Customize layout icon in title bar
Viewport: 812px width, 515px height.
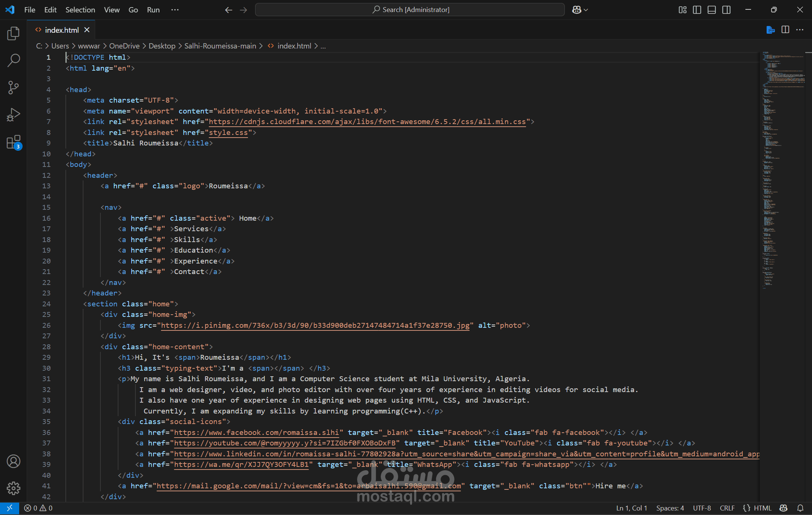[683, 10]
